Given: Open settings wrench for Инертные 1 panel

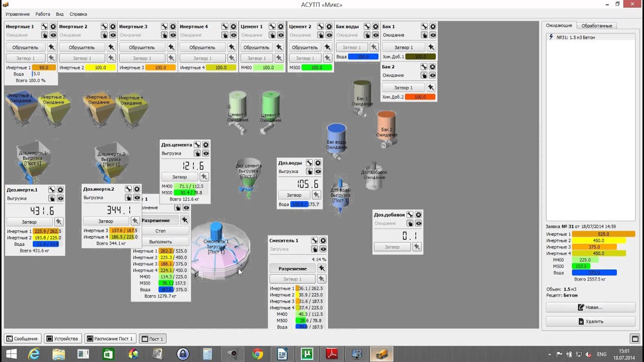Looking at the screenshot, I should (44, 26).
